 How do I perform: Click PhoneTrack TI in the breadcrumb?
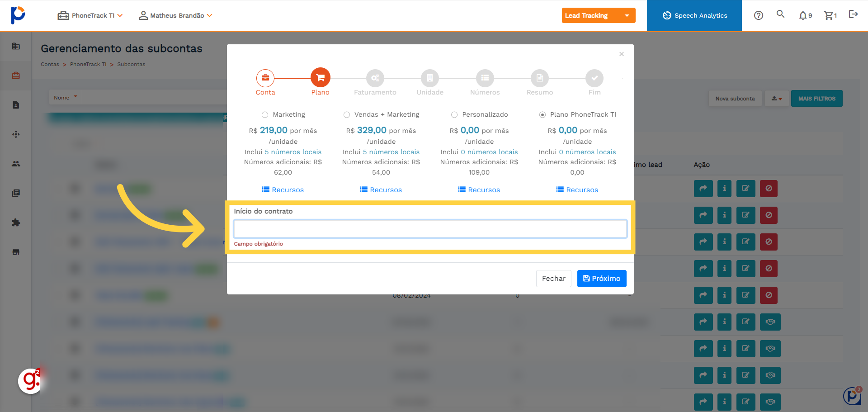pyautogui.click(x=88, y=64)
